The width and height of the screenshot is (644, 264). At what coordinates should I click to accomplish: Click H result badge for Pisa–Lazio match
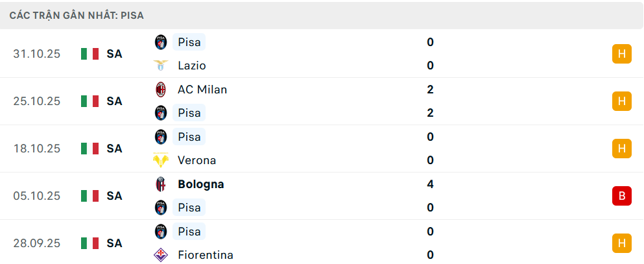(621, 54)
